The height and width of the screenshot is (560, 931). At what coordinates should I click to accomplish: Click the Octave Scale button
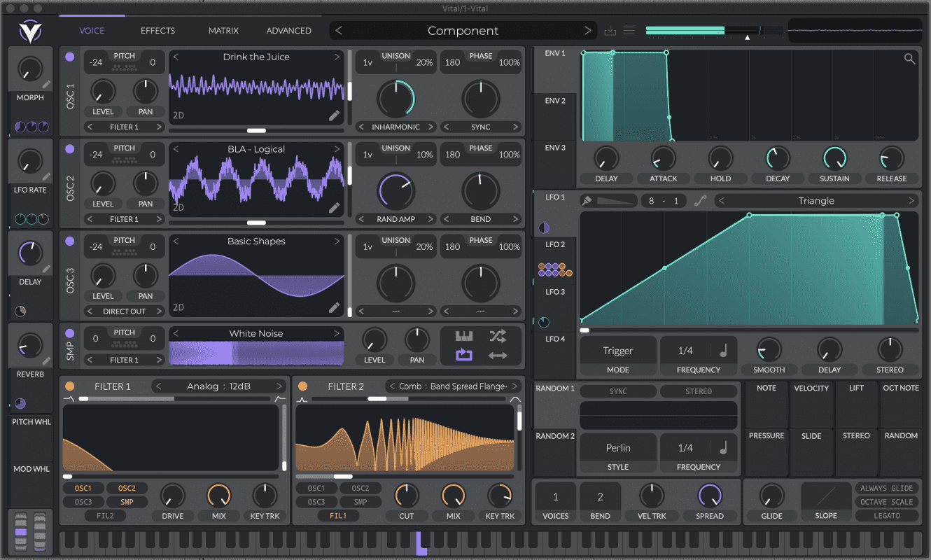(x=887, y=502)
